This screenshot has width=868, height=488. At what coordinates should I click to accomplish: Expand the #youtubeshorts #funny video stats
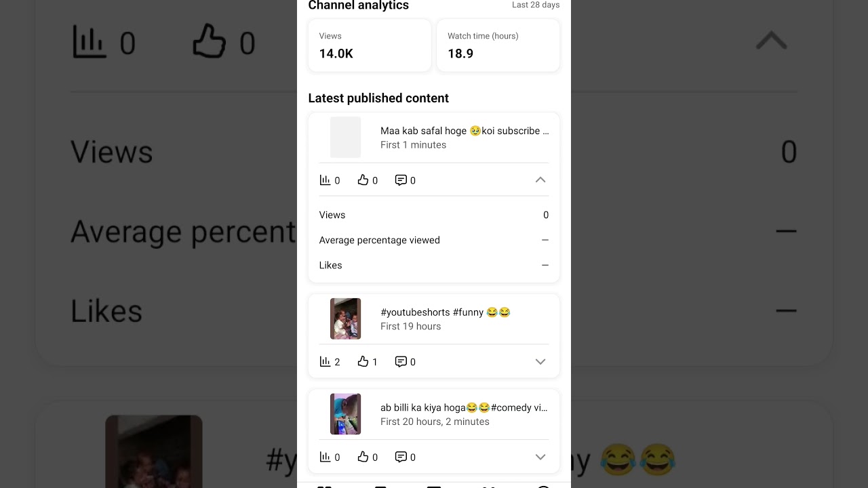click(x=540, y=362)
